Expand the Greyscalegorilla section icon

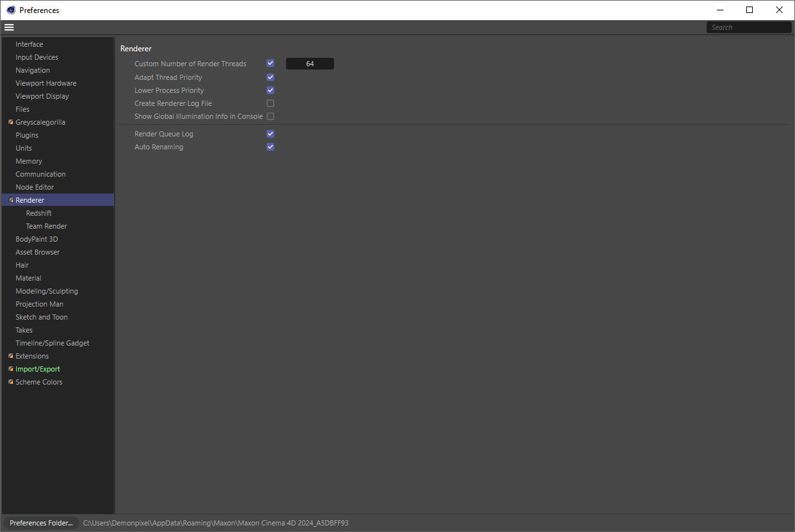point(11,122)
